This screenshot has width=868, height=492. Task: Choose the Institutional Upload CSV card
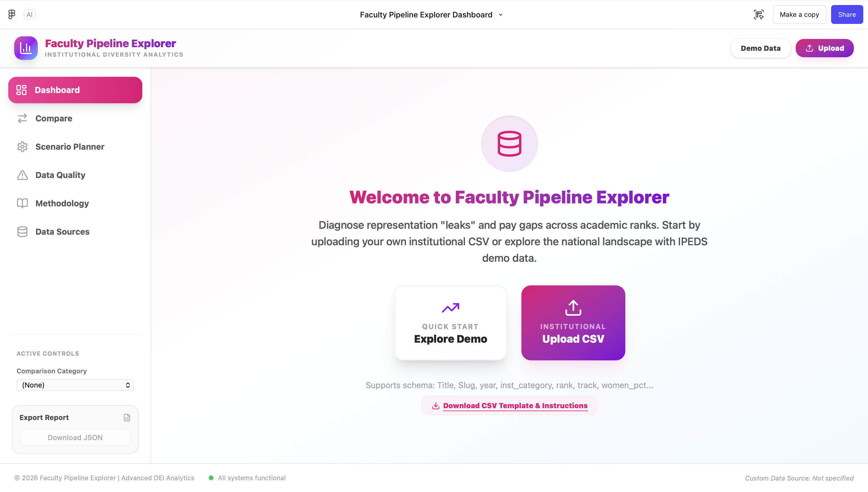(573, 323)
